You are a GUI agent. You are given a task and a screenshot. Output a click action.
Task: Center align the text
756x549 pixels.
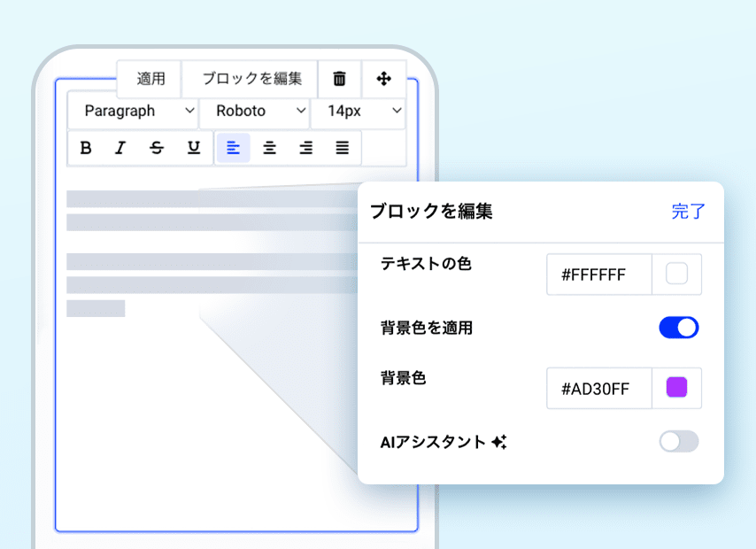(269, 148)
